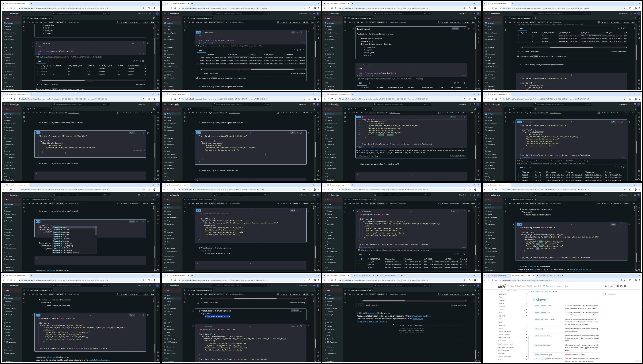Click the Diagnose error button

coord(363,156)
